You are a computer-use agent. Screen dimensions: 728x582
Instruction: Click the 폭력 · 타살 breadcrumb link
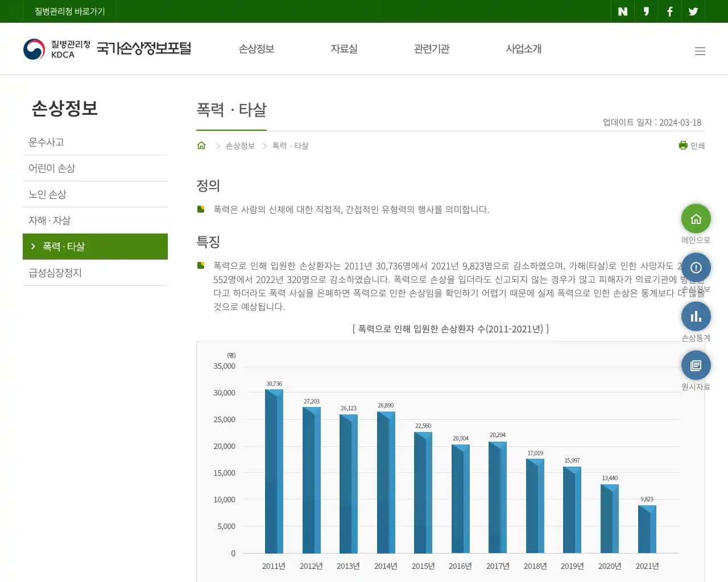(290, 146)
